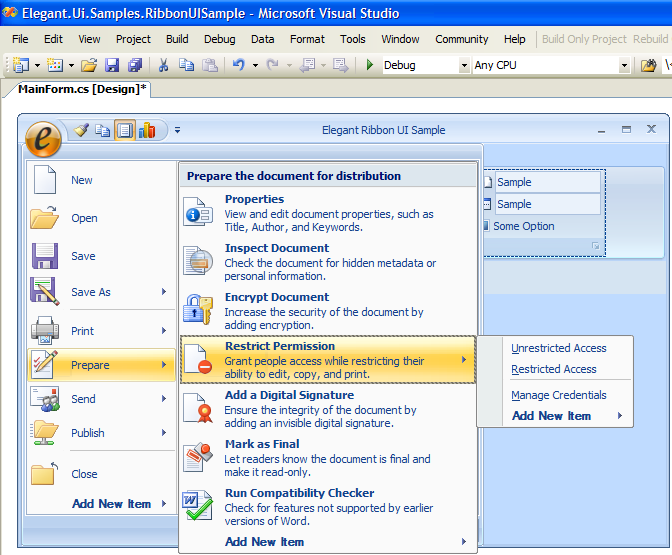
Task: Click the Send people icon
Action: click(45, 399)
